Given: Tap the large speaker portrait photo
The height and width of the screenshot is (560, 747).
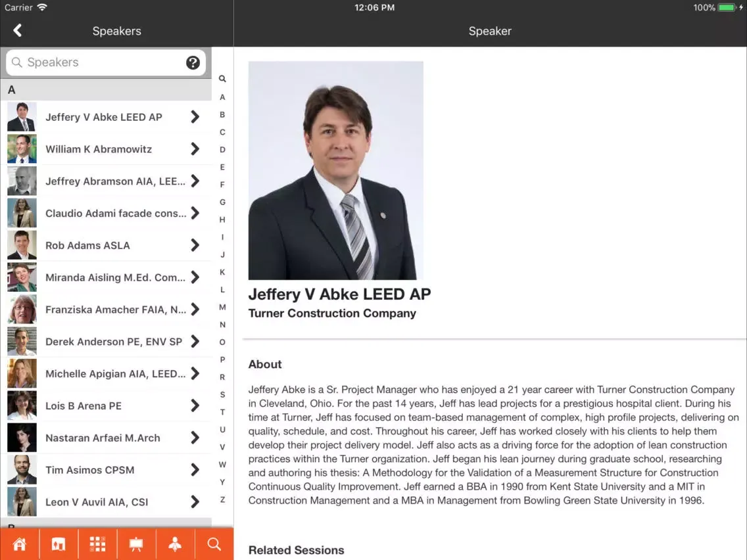Looking at the screenshot, I should point(336,170).
